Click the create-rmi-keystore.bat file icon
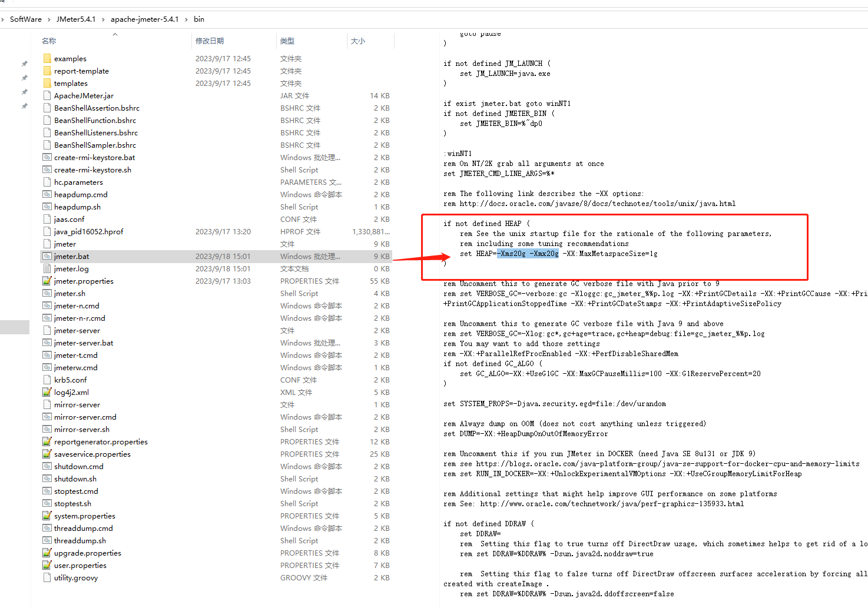868x608 pixels. (x=47, y=157)
